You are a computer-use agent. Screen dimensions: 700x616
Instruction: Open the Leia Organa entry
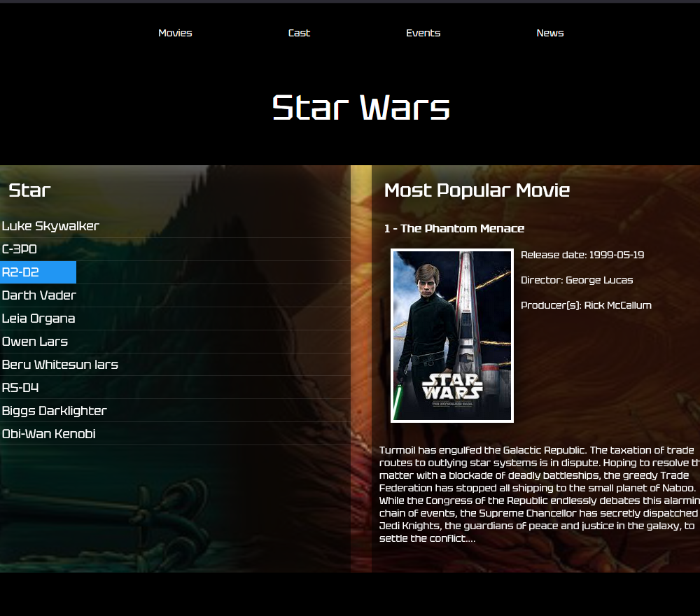[38, 318]
